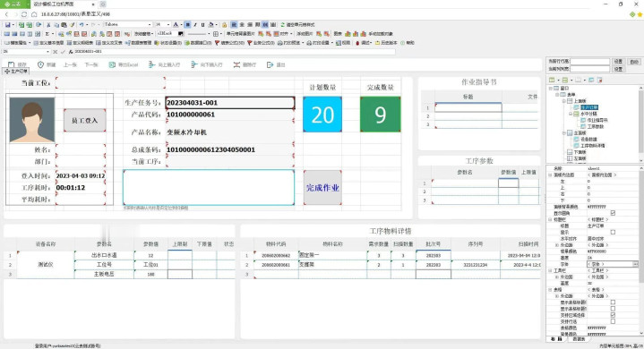This screenshot has height=349, width=644.
Task: Click the bold formatting icon
Action: [x=188, y=24]
